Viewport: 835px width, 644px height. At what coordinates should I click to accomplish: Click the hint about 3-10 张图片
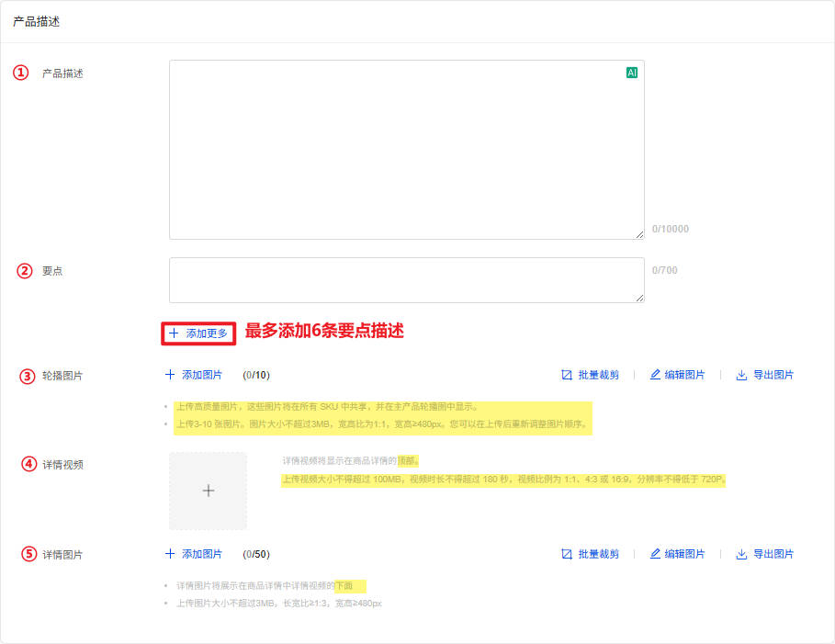[x=382, y=424]
